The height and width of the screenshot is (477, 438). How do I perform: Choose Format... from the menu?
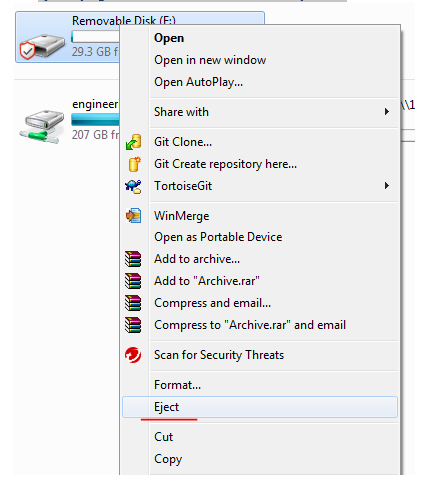click(x=177, y=385)
